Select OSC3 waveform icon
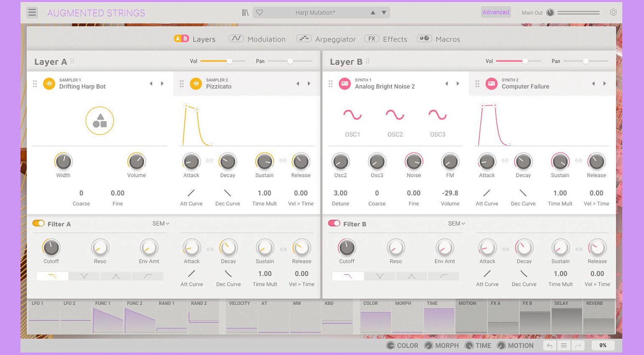 437,115
